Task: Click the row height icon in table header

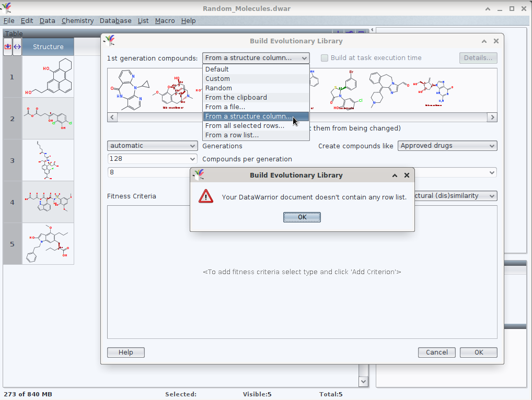Action: [x=8, y=46]
